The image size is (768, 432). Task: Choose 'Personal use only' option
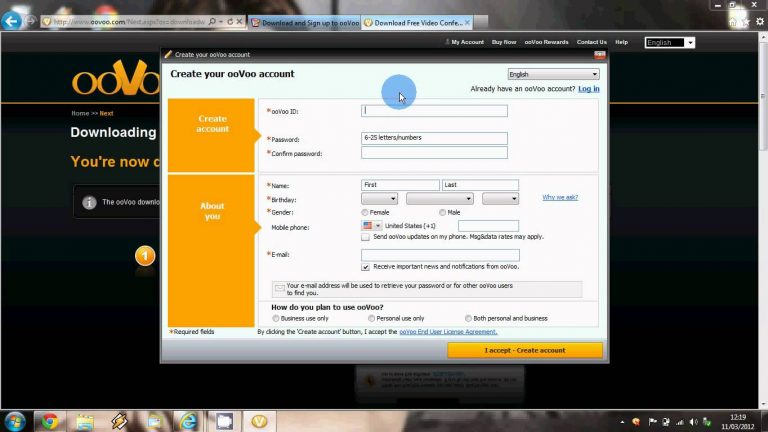(x=371, y=318)
